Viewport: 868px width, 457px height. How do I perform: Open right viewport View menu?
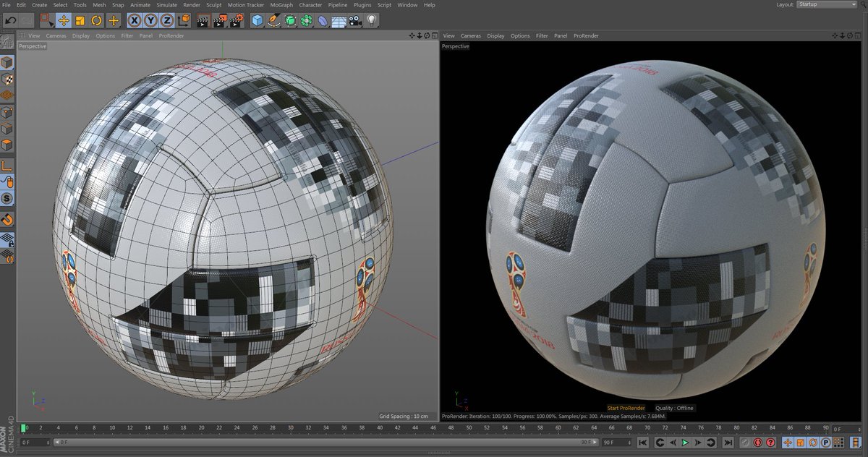[x=449, y=35]
